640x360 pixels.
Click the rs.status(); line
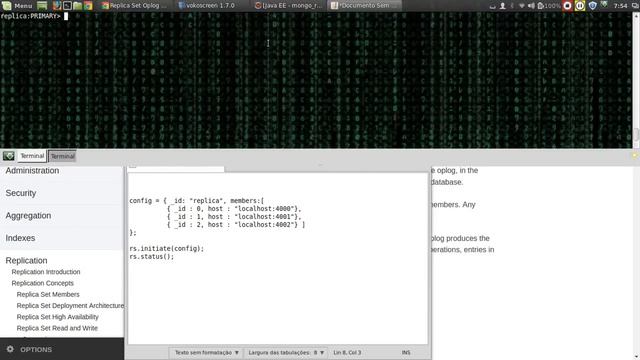point(151,257)
